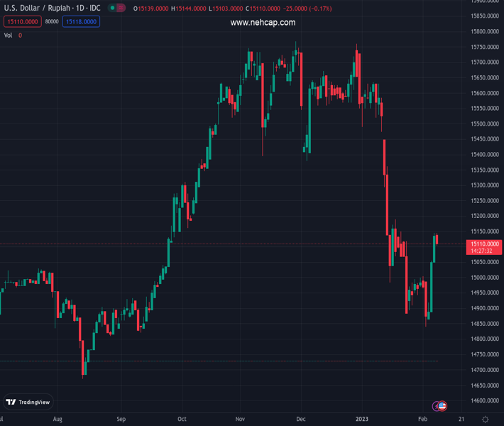Click the low value L15103.0000

click(226, 9)
